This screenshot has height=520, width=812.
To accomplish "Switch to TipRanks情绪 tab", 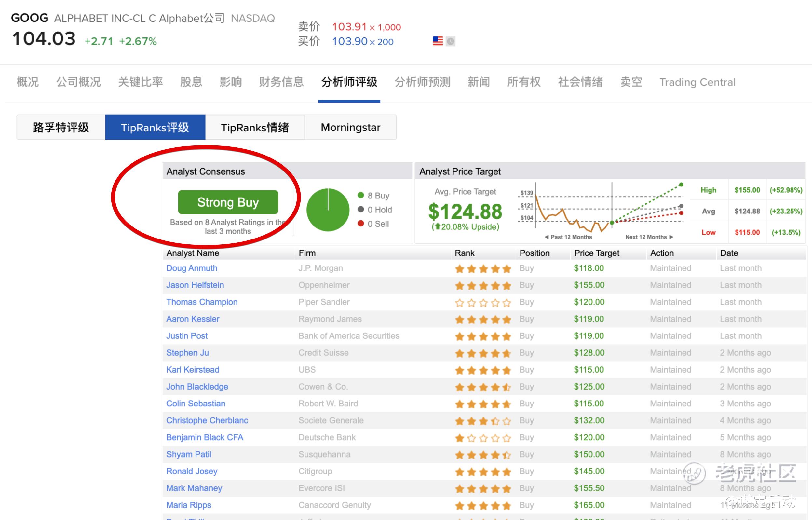I will 255,127.
